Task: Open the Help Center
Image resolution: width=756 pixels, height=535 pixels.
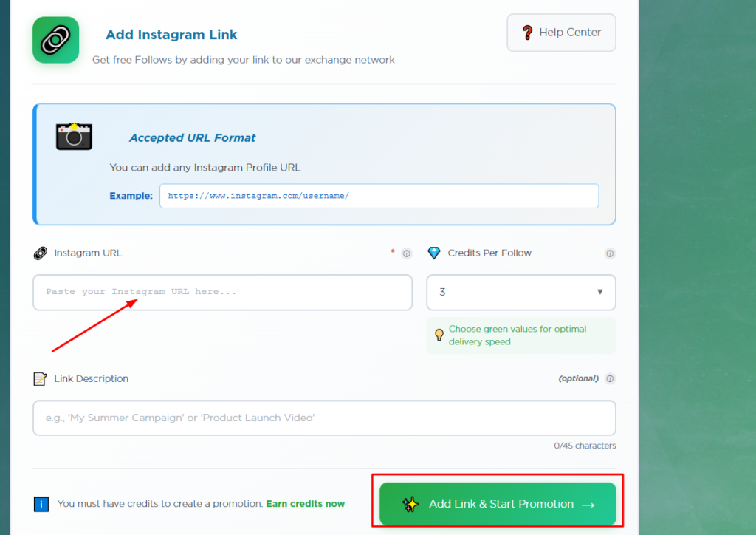Action: click(561, 32)
